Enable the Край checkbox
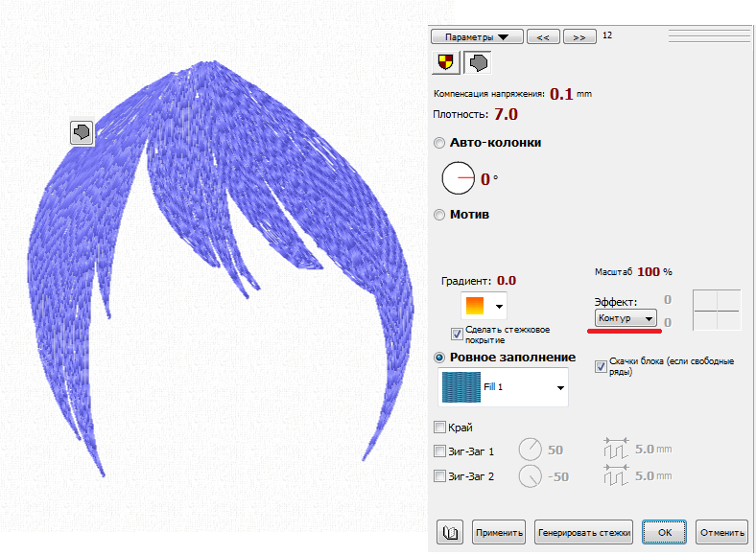756x555 pixels. [x=439, y=427]
